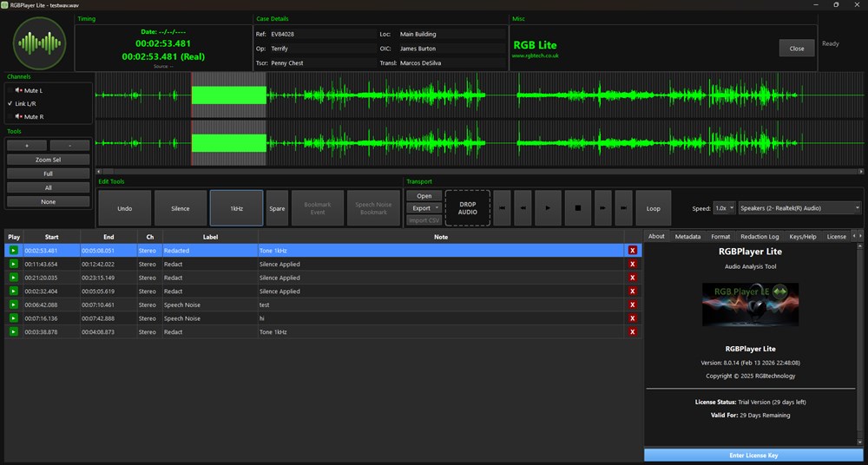Delete the row ending at 00:05:05.619

click(x=633, y=291)
